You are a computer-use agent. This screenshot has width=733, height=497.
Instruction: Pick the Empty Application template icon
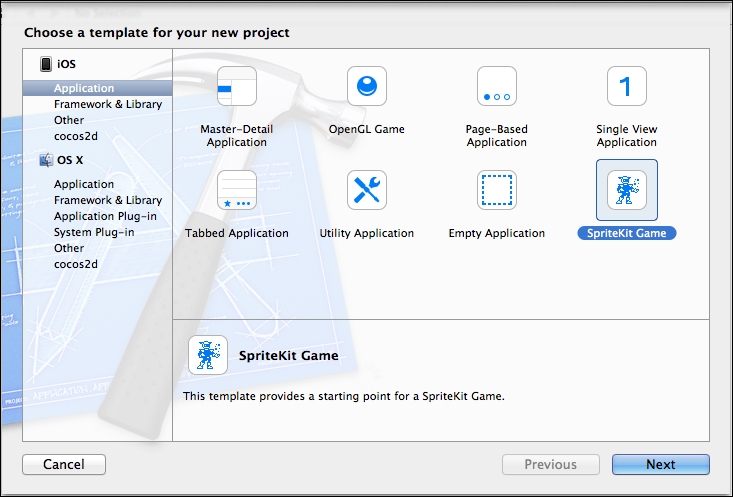497,190
